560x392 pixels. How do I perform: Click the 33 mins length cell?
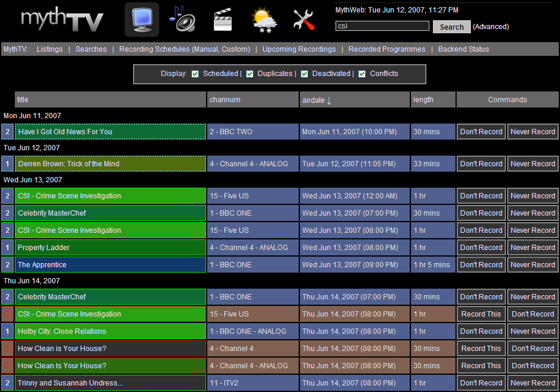click(x=433, y=164)
